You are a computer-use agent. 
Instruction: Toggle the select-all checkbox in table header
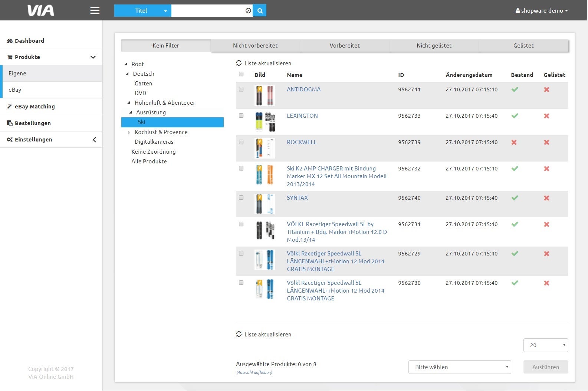pos(241,74)
